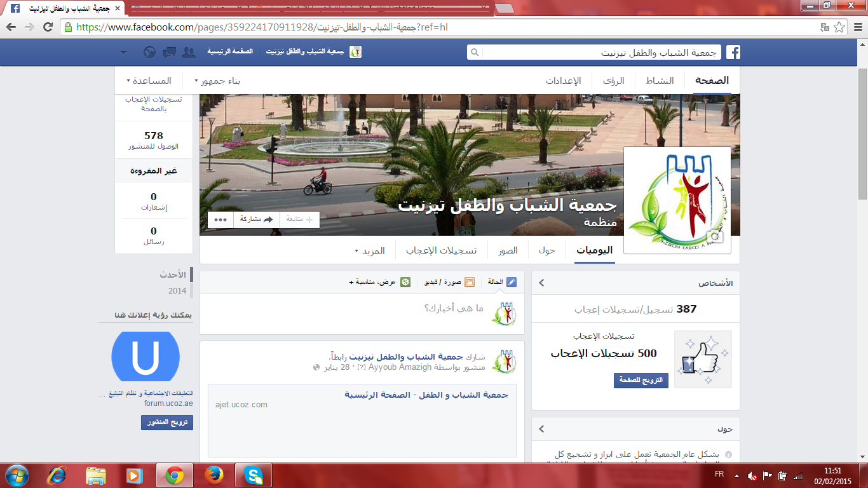This screenshot has width=868, height=488.
Task: Open the المزيد dropdown tab
Action: [x=370, y=250]
